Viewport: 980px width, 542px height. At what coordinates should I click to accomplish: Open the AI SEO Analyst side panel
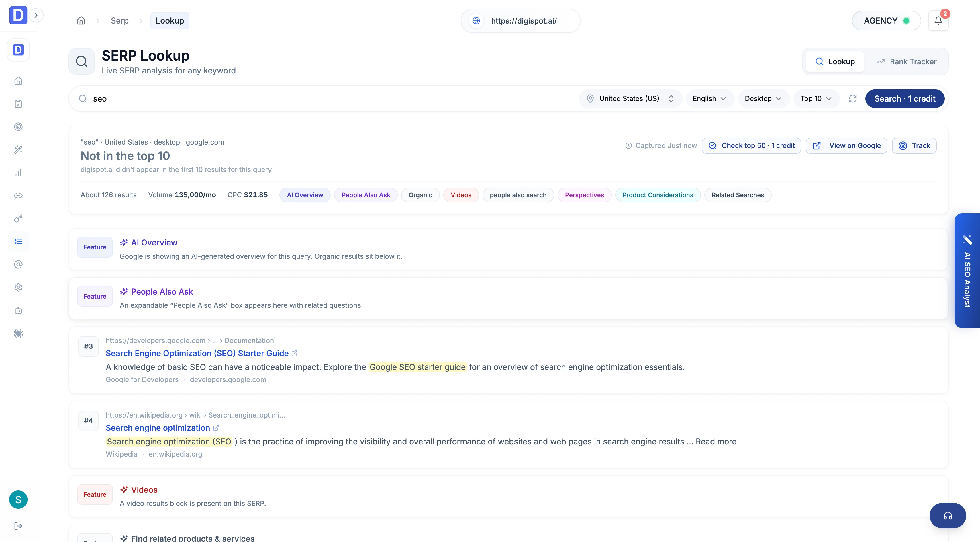point(967,271)
